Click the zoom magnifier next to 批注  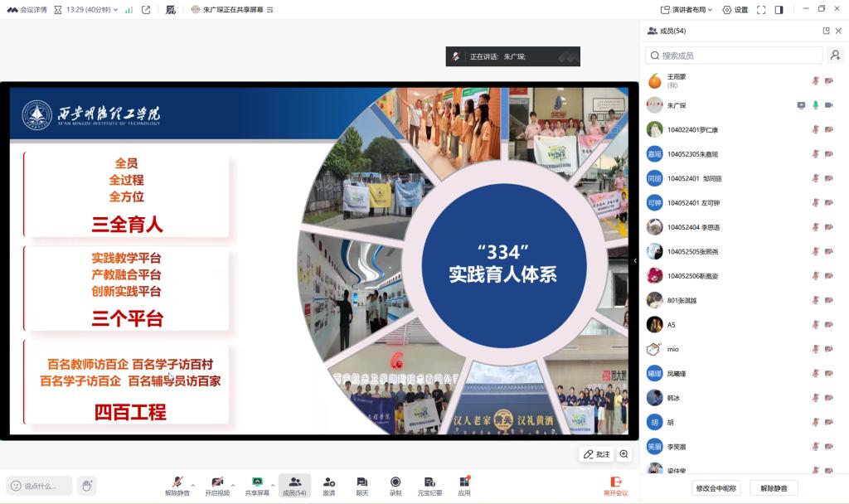tap(624, 454)
